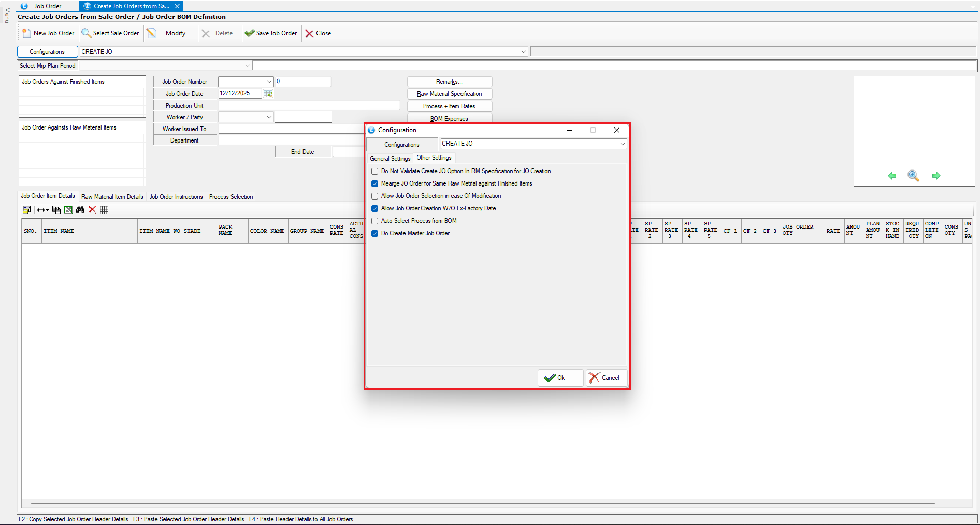Click the magnifier zoom-in icon in image panel

point(913,176)
